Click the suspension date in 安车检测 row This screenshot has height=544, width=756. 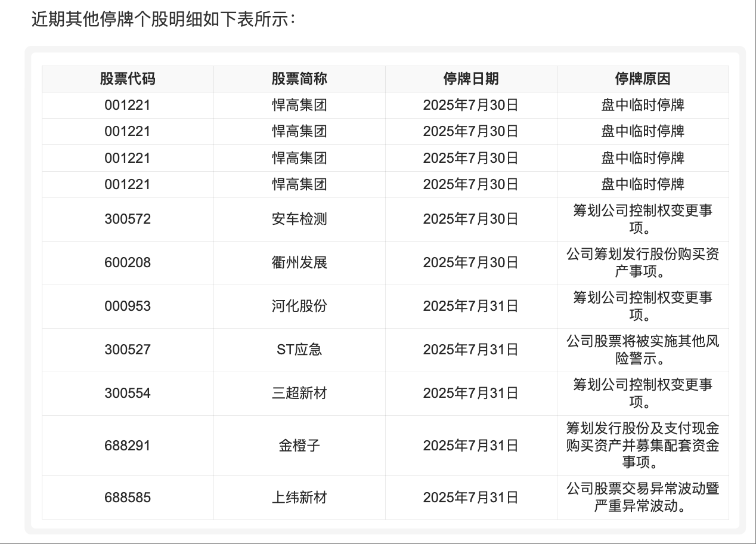pyautogui.click(x=471, y=220)
